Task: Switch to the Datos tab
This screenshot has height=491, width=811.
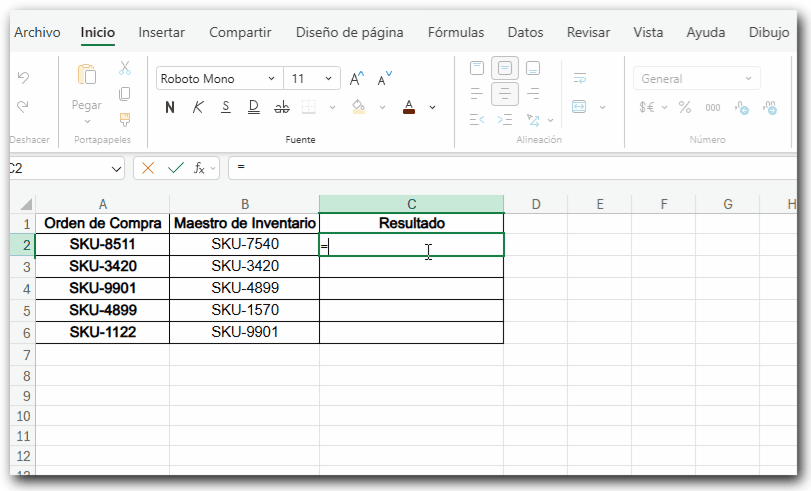Action: (x=525, y=32)
